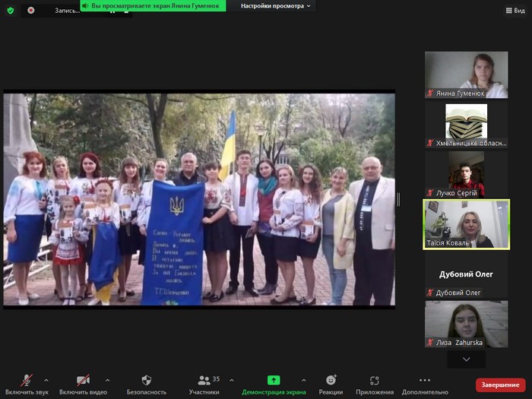The width and height of the screenshot is (532, 399).
Task: Click the green encryption shield icon
Action: click(x=10, y=11)
